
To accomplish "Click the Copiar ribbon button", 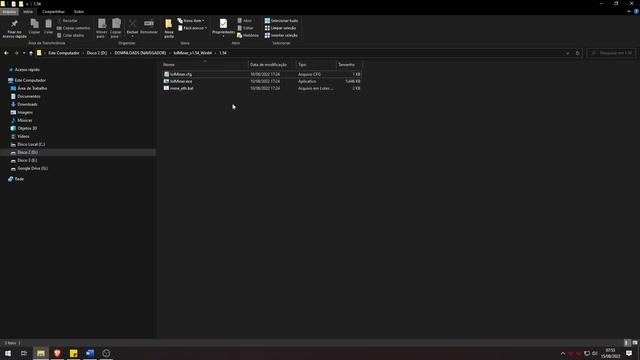I will point(35,27).
